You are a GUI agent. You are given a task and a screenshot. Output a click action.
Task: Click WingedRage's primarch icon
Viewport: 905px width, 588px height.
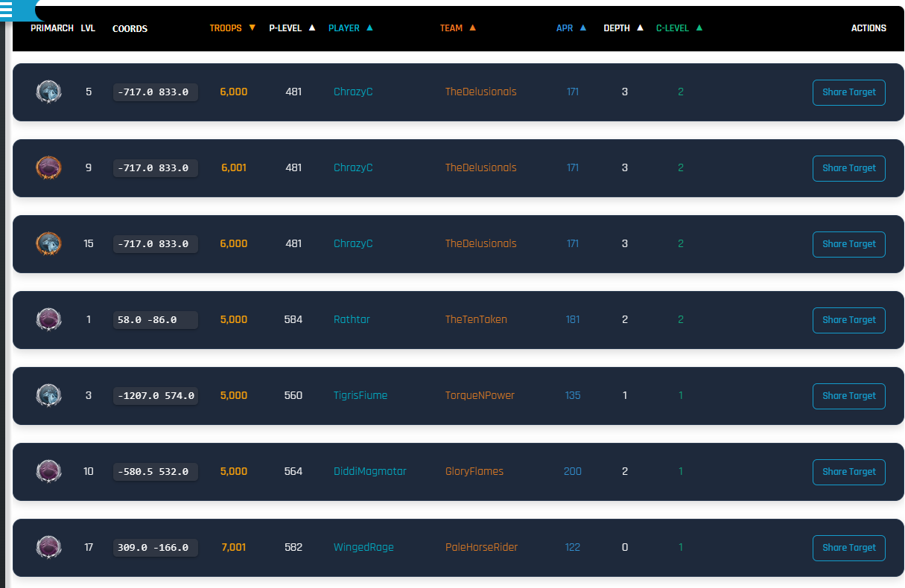point(48,548)
